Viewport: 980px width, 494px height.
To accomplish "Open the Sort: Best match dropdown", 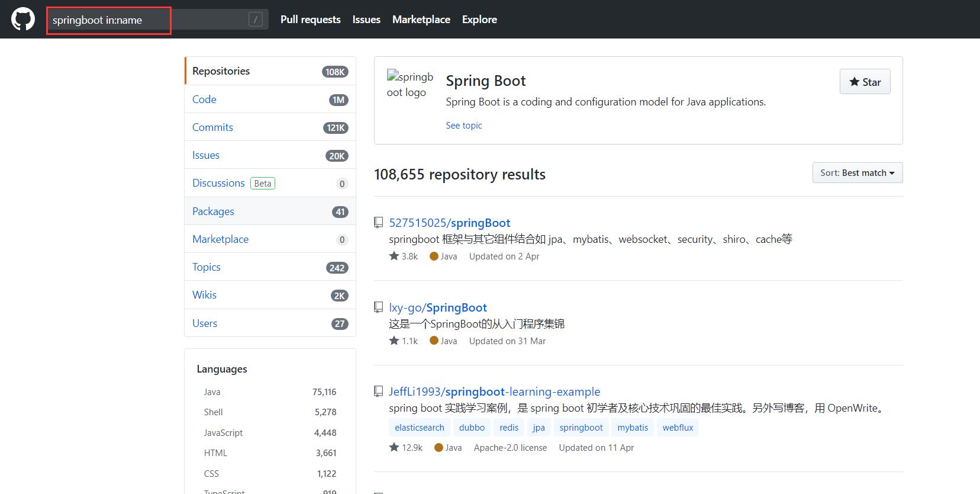I will 857,173.
